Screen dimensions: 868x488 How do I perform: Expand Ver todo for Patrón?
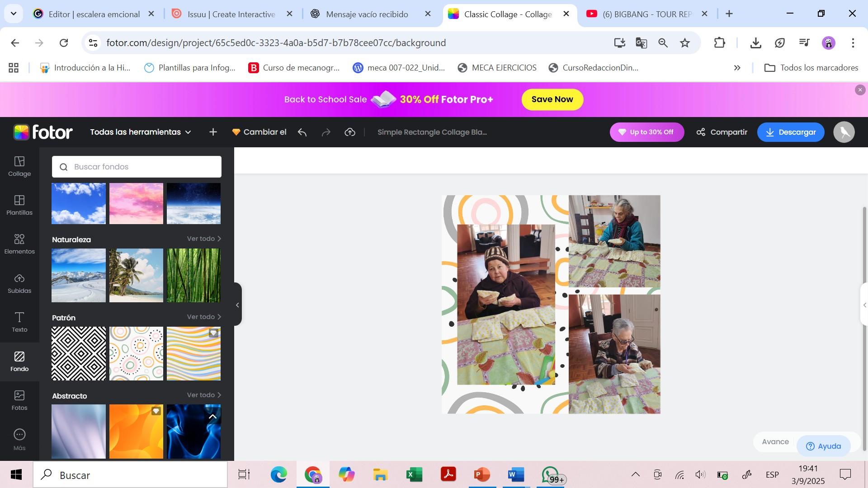click(x=204, y=317)
